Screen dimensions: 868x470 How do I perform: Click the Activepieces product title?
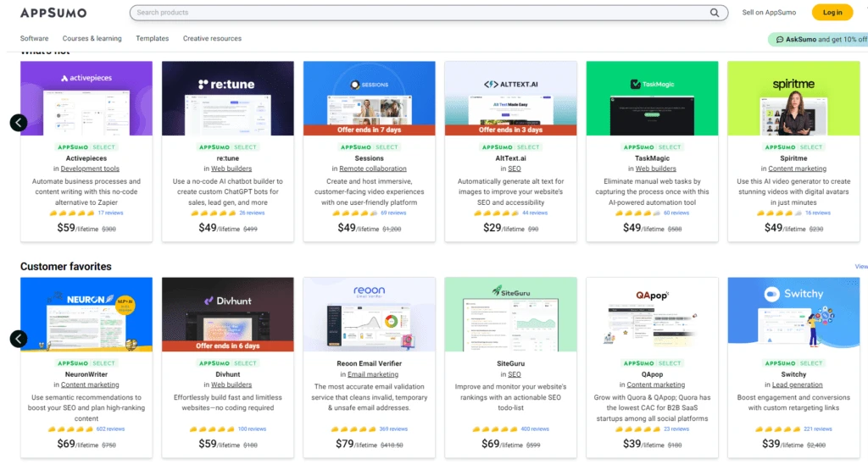pos(86,158)
